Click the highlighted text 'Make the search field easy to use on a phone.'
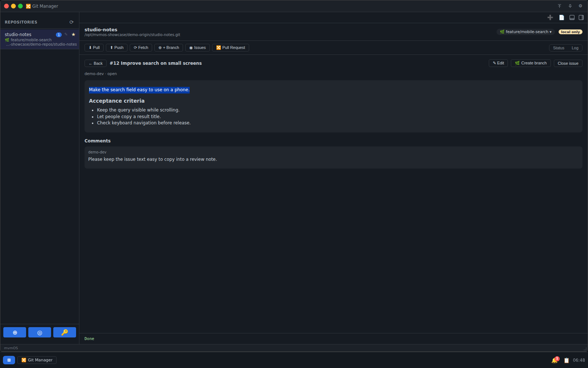This screenshot has width=588, height=368. tap(139, 90)
